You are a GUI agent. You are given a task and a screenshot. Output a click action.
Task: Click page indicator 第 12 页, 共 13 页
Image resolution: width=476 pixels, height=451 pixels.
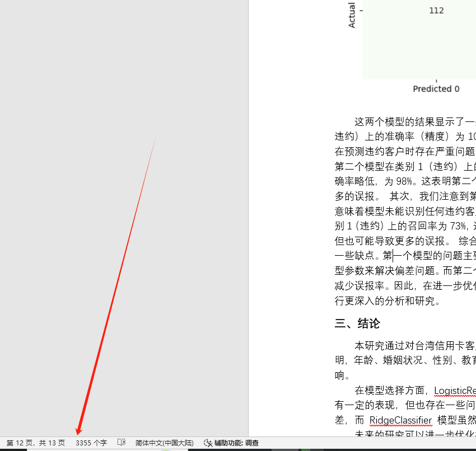click(35, 443)
